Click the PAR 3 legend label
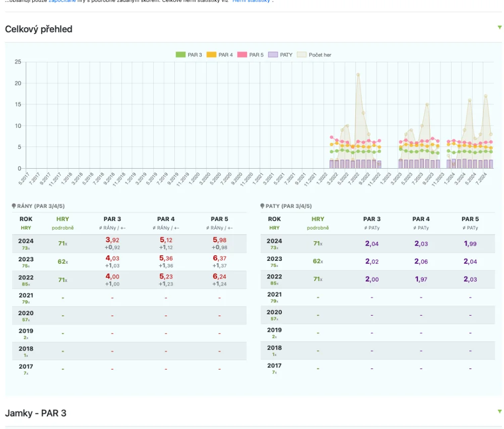The width and height of the screenshot is (504, 429). [195, 55]
